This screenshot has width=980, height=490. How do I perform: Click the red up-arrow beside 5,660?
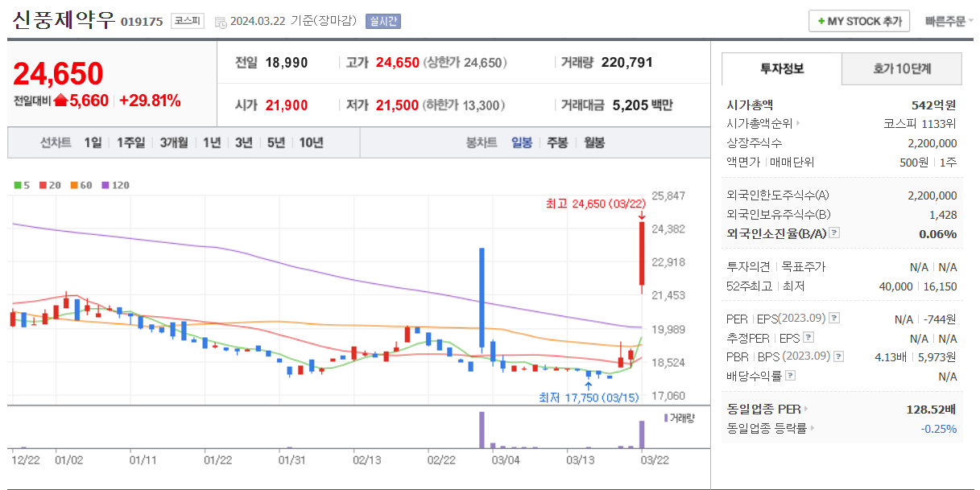(60, 101)
